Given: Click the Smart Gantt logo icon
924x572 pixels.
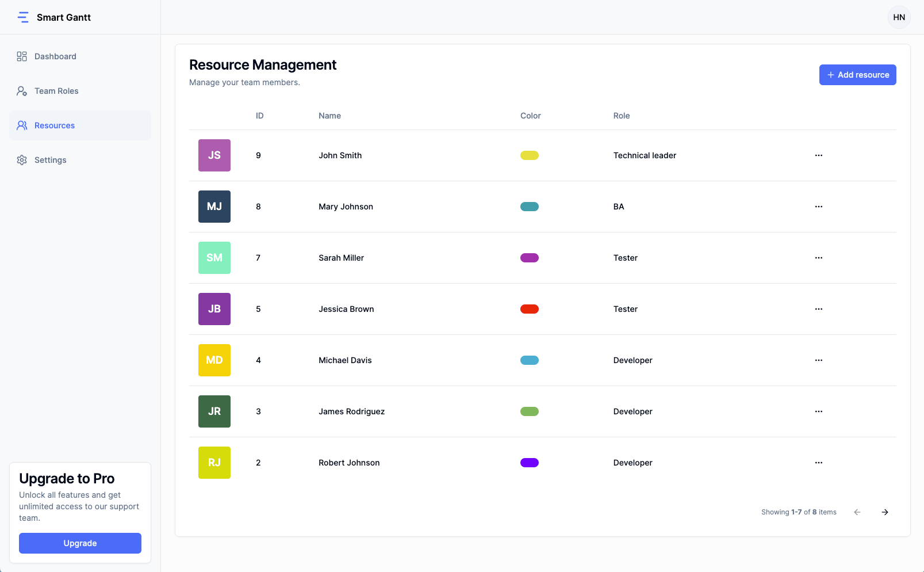Looking at the screenshot, I should click(x=23, y=17).
